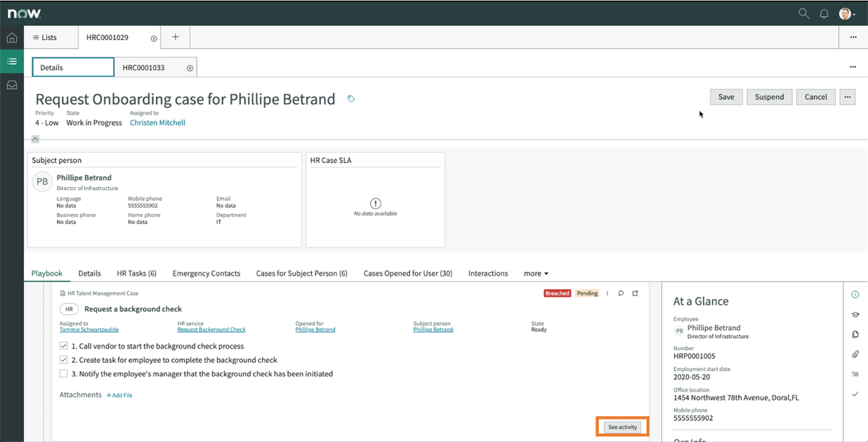Click the tag icon beside case title
868x442 pixels.
(x=351, y=99)
